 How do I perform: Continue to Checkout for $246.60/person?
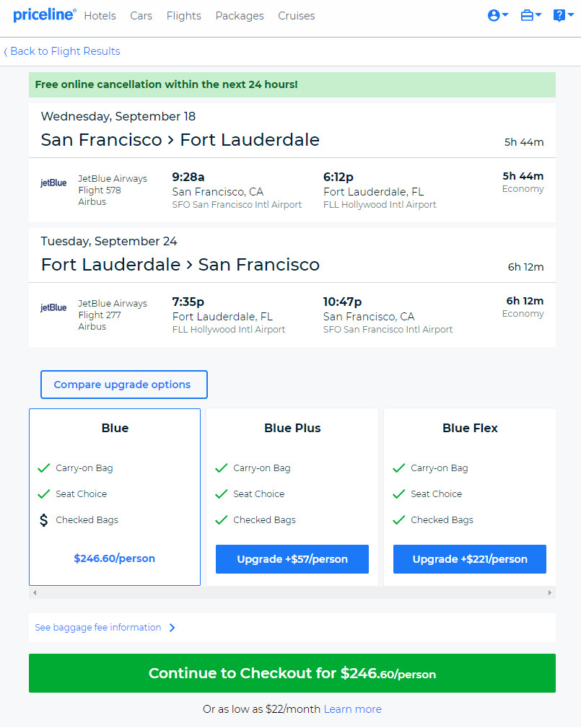pos(292,673)
